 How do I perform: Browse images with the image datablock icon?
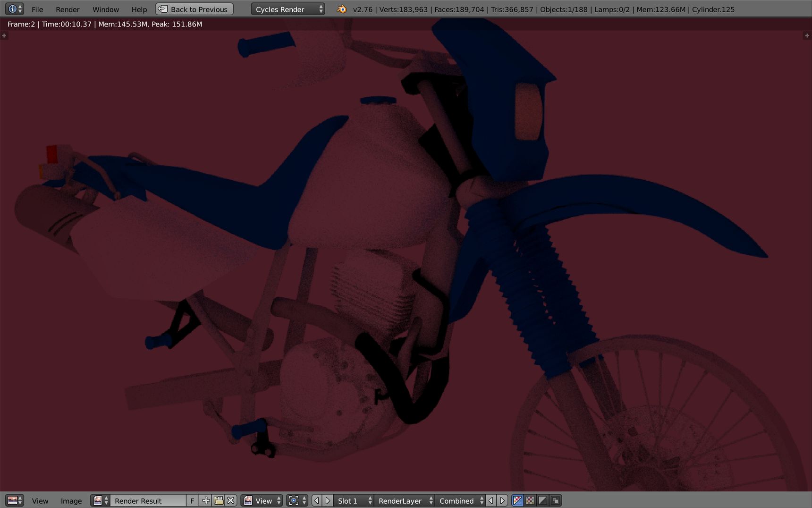101,500
